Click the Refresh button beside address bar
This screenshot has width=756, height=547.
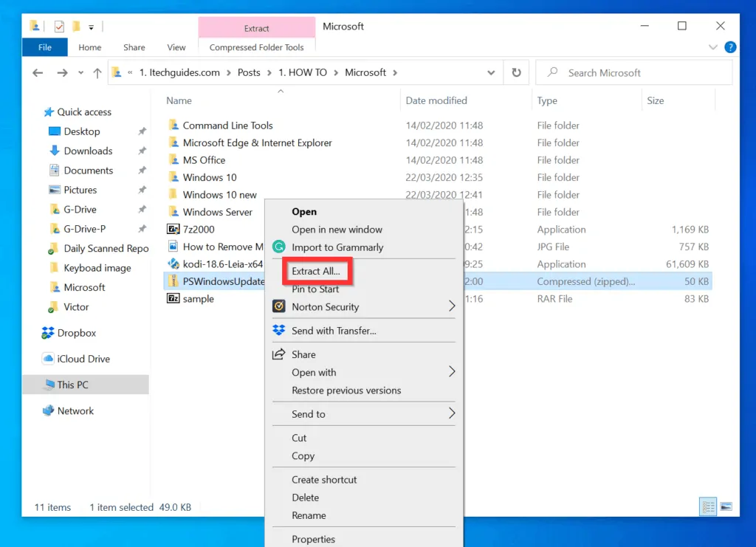click(x=516, y=72)
